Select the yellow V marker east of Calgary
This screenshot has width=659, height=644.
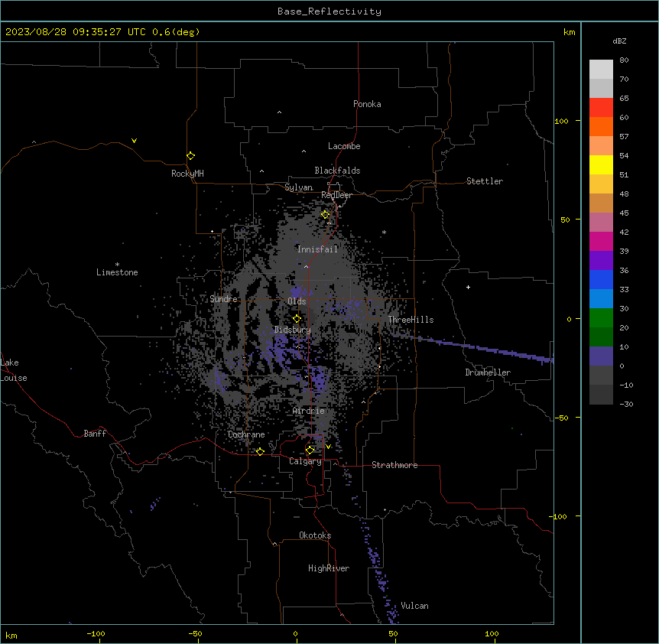(x=328, y=447)
